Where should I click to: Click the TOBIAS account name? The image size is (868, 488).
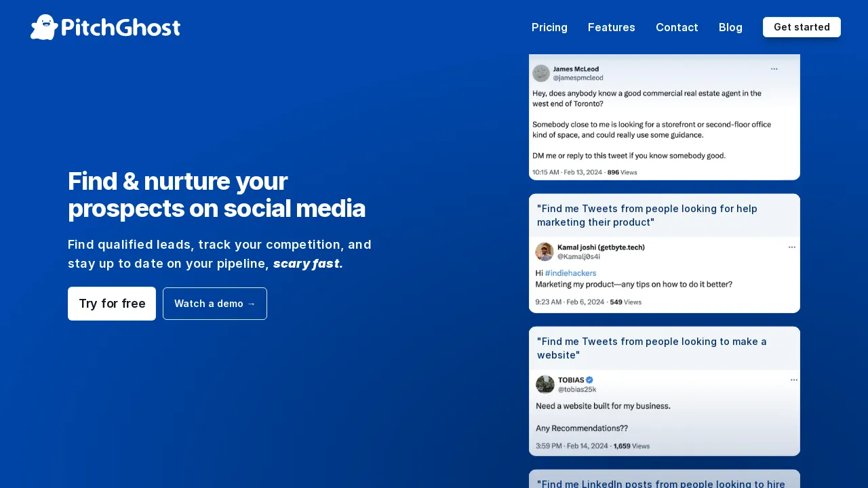pos(571,380)
